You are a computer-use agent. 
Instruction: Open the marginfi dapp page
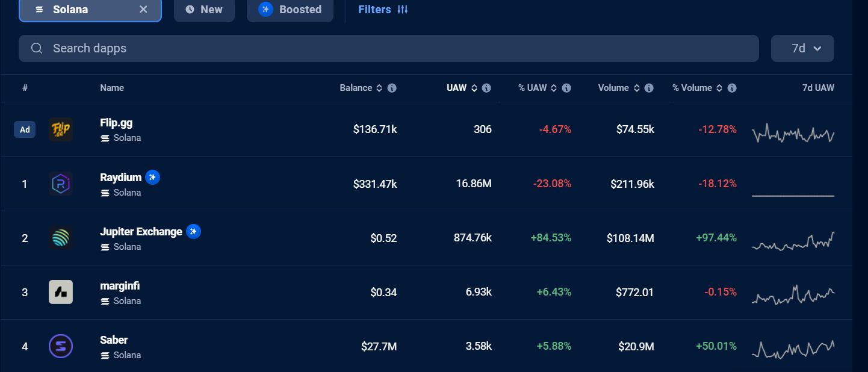120,286
